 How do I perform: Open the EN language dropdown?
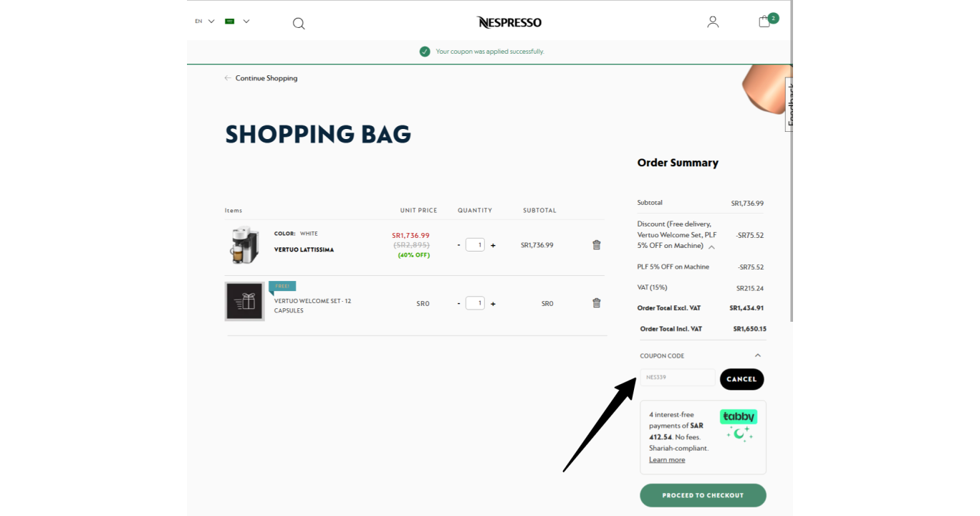[204, 21]
